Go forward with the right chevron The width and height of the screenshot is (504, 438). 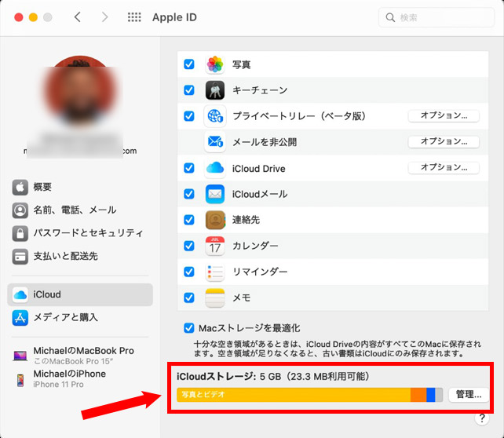[104, 17]
